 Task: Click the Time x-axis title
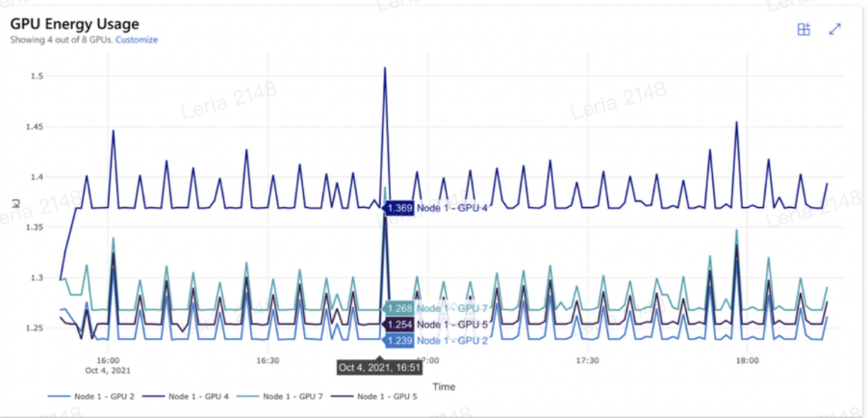point(444,387)
